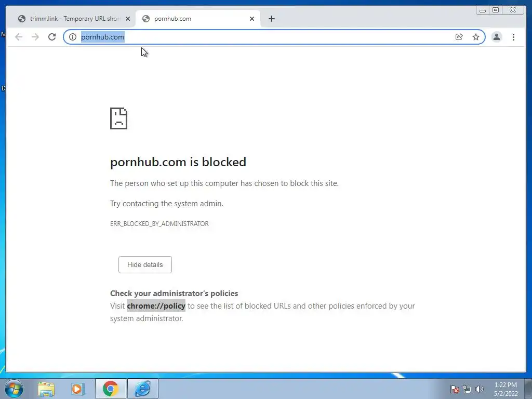Click the network tray icon
532x399 pixels.
tap(467, 389)
